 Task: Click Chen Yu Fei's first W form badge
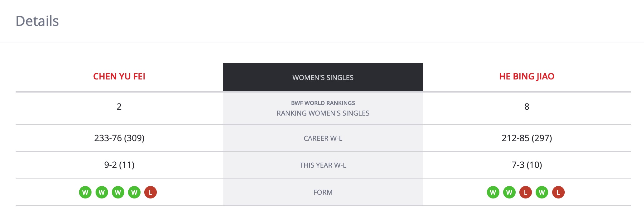click(85, 192)
